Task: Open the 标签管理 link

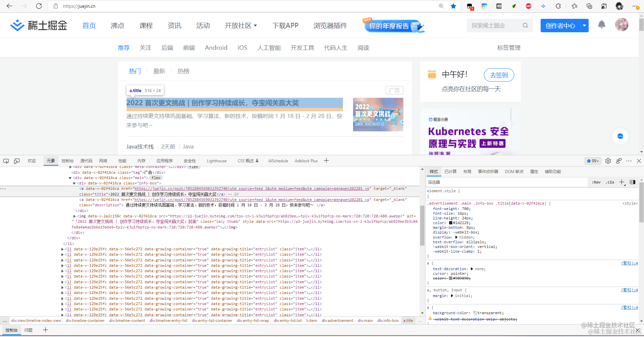Action: pyautogui.click(x=509, y=48)
